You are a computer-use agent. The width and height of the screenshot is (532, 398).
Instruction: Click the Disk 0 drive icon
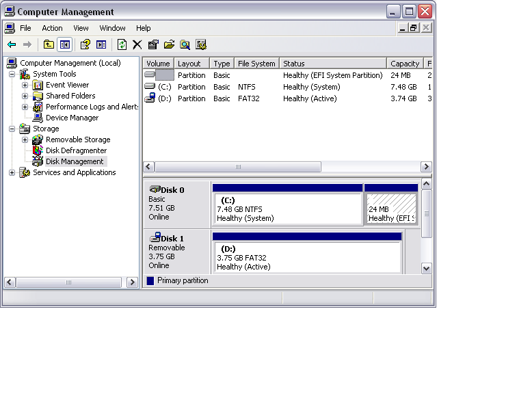[155, 189]
